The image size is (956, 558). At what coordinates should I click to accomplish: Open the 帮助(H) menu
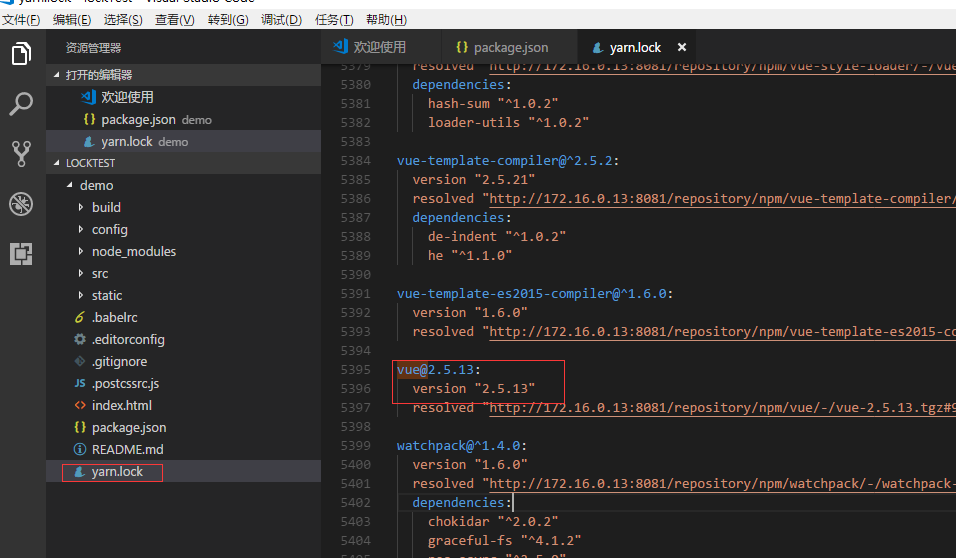pyautogui.click(x=386, y=20)
